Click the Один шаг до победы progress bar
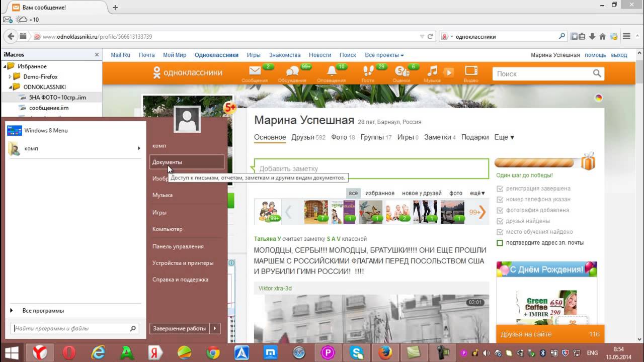Viewport: 644px width, 362px height. pyautogui.click(x=534, y=163)
